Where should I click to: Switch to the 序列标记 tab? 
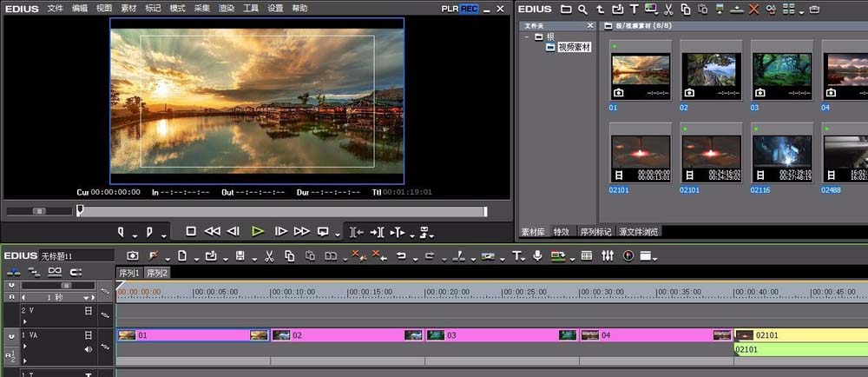click(595, 232)
